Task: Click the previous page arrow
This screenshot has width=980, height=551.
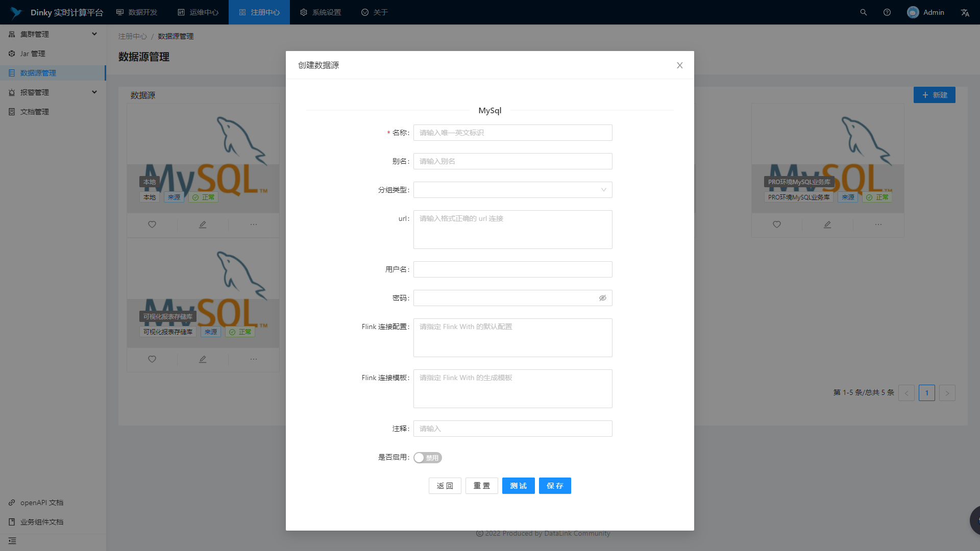Action: pos(906,393)
